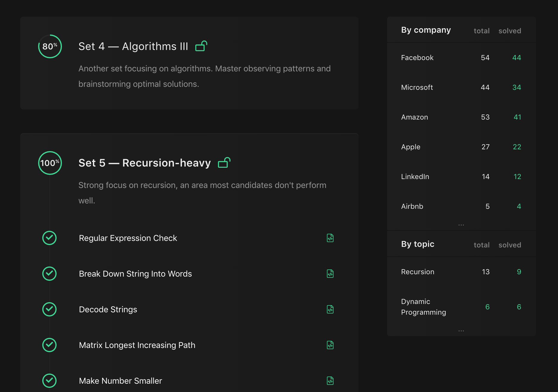This screenshot has height=392, width=558.
Task: Open solution icon for Matrix Longest Increasing Path
Action: pyautogui.click(x=330, y=345)
